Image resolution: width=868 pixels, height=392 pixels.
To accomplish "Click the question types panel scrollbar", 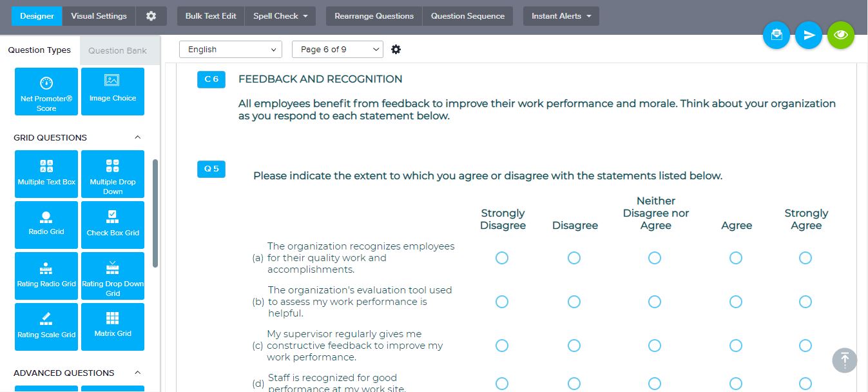I will point(155,213).
